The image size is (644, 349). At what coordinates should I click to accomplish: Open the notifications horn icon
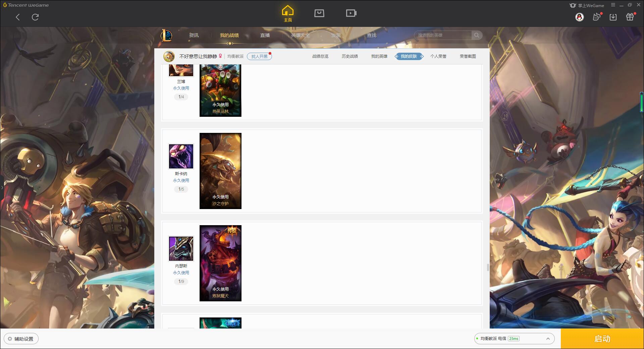click(597, 17)
